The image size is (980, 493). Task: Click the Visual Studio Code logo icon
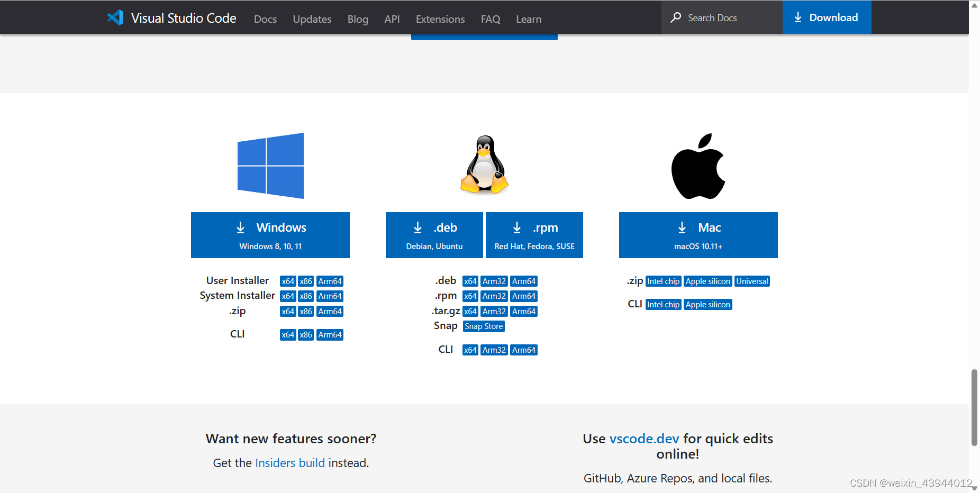(x=115, y=18)
